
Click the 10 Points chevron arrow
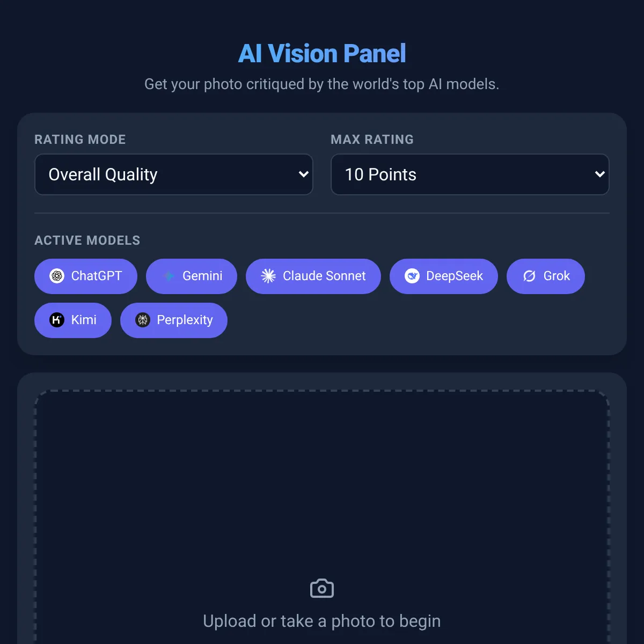tap(599, 174)
